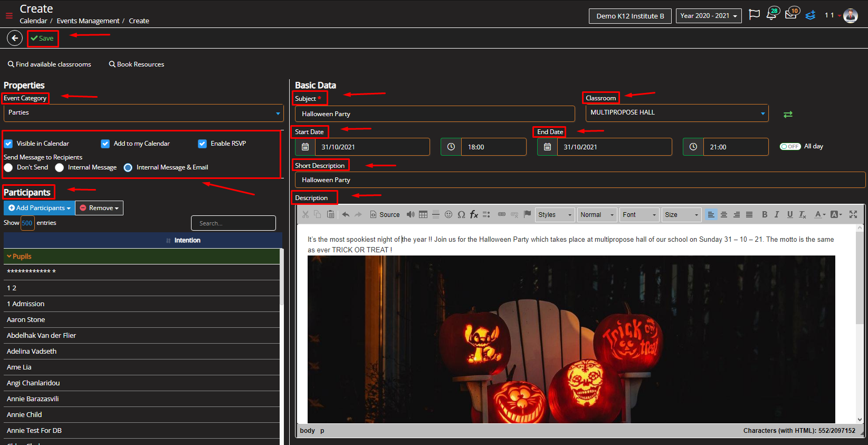Open the Start Date calendar picker icon
The image size is (868, 445).
pyautogui.click(x=305, y=147)
